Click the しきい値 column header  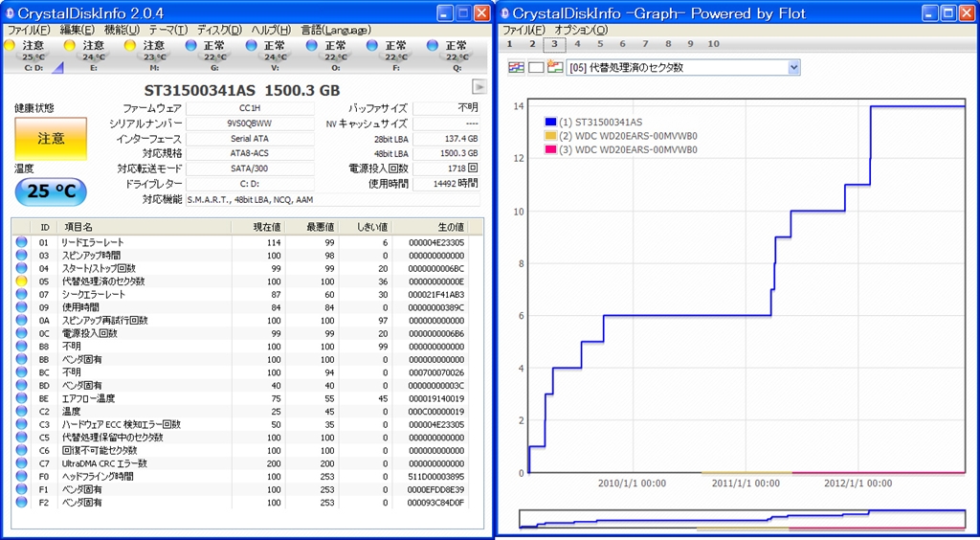[366, 227]
